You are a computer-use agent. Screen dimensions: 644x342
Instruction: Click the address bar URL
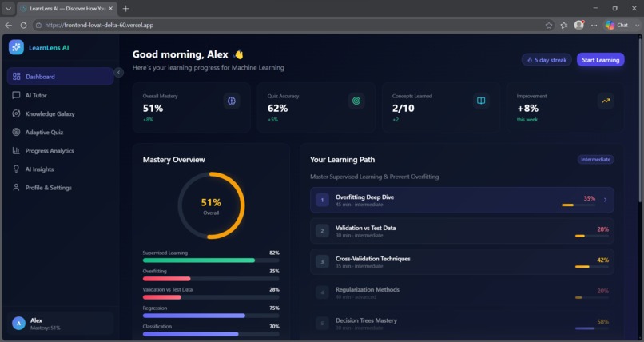pos(99,25)
